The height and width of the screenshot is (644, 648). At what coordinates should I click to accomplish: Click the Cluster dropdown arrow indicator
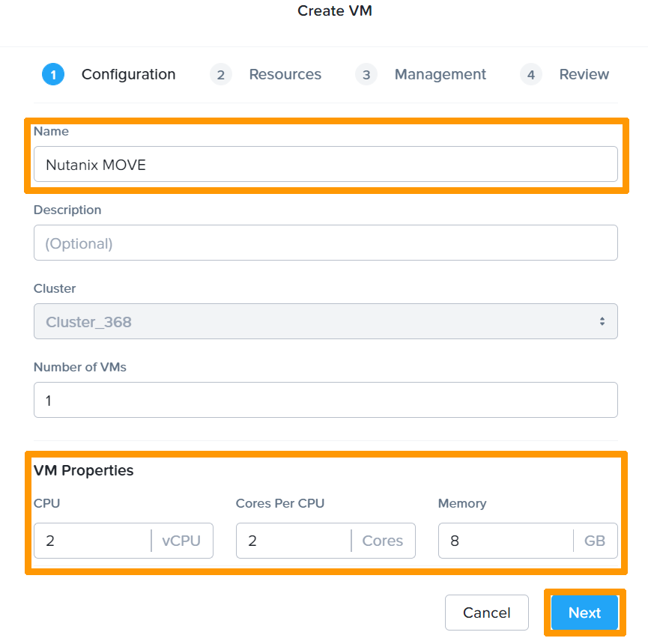pyautogui.click(x=602, y=322)
